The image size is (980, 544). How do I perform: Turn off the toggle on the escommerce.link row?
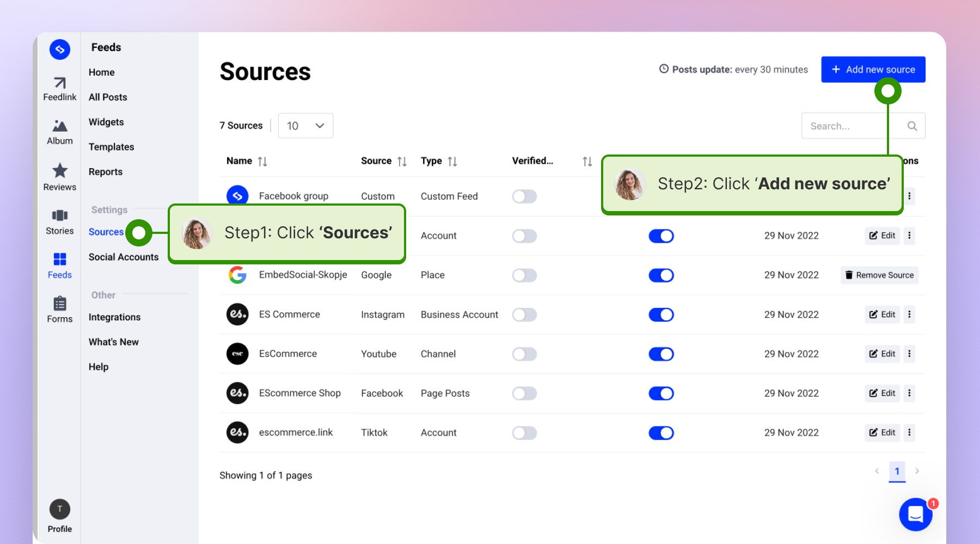(661, 432)
